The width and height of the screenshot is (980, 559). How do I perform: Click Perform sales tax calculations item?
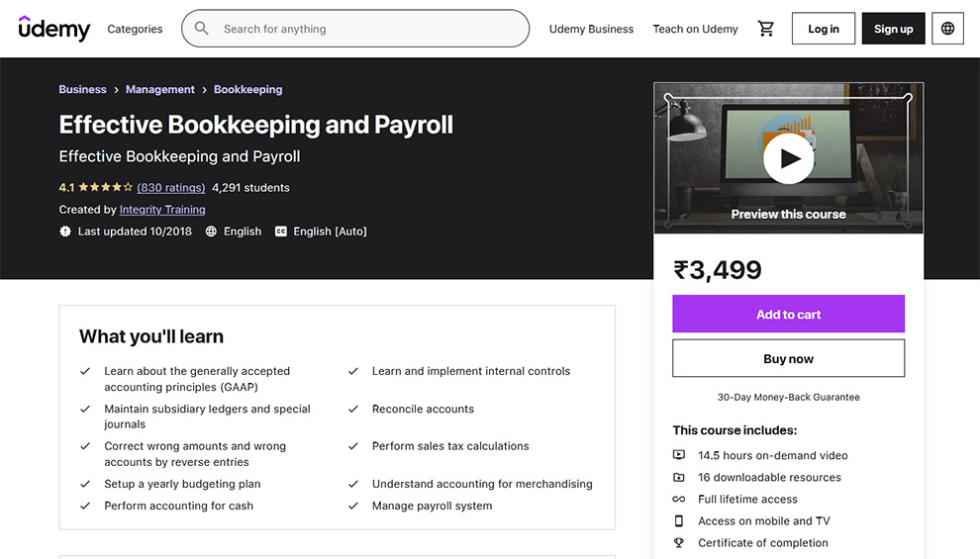[450, 446]
